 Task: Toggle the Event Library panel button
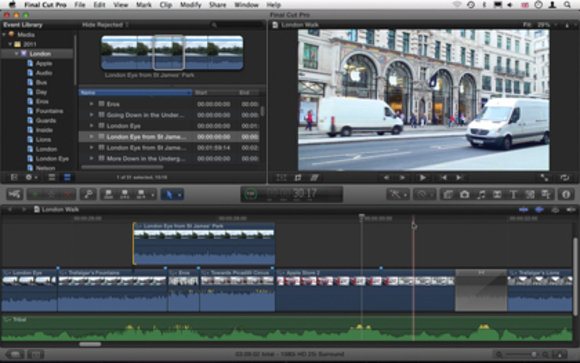tap(14, 177)
